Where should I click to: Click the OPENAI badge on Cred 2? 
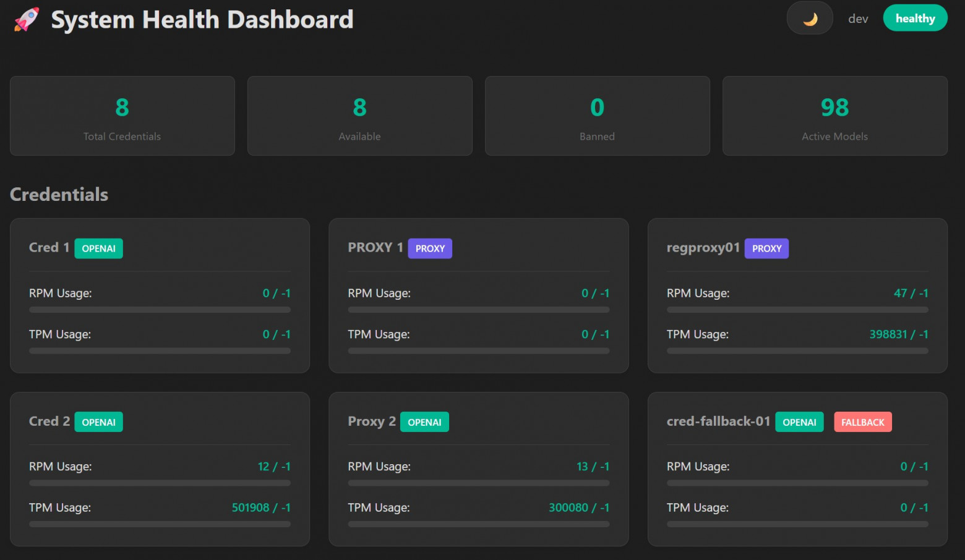click(x=99, y=422)
